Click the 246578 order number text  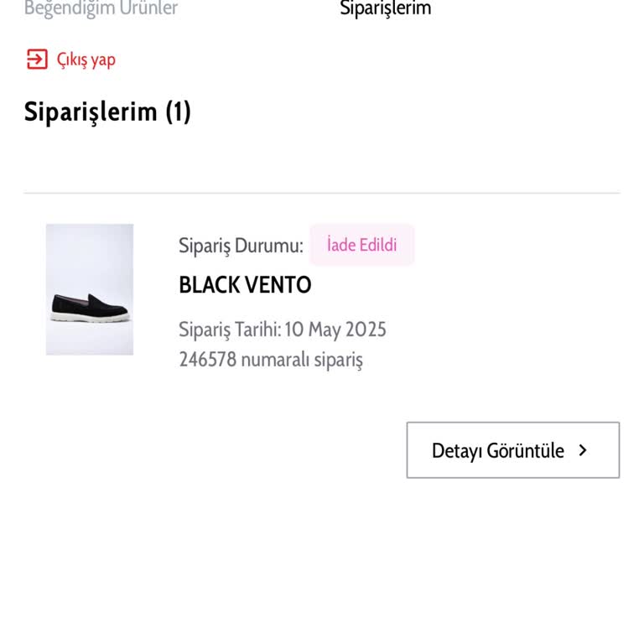(208, 360)
